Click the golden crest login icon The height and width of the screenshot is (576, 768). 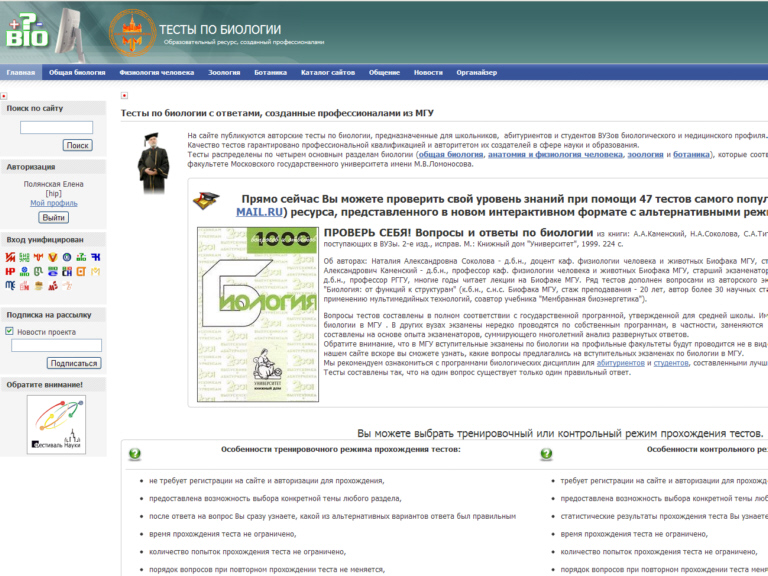[39, 286]
